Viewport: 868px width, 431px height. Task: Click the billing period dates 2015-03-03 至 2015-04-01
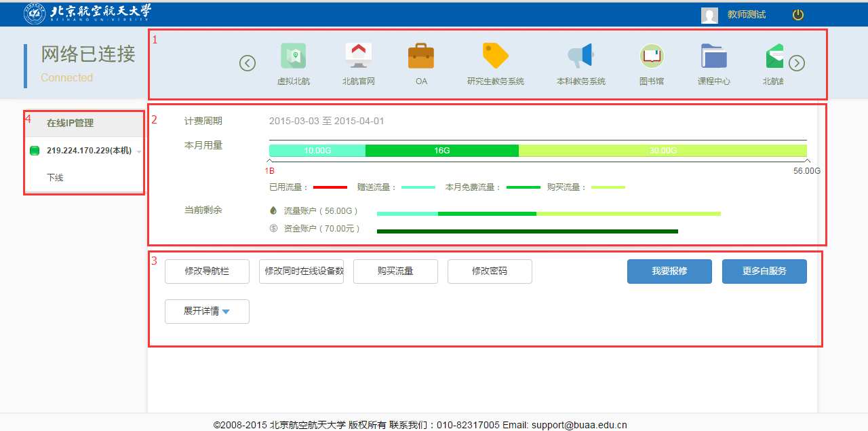click(327, 121)
